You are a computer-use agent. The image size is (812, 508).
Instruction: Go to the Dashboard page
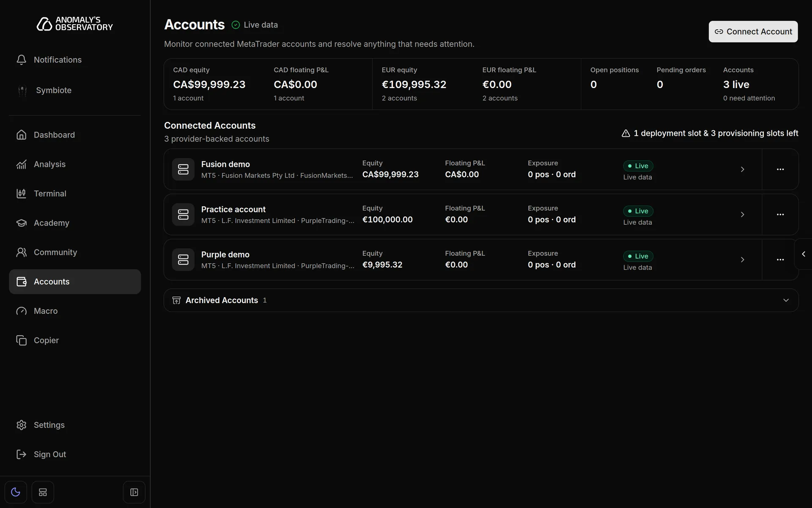75,135
